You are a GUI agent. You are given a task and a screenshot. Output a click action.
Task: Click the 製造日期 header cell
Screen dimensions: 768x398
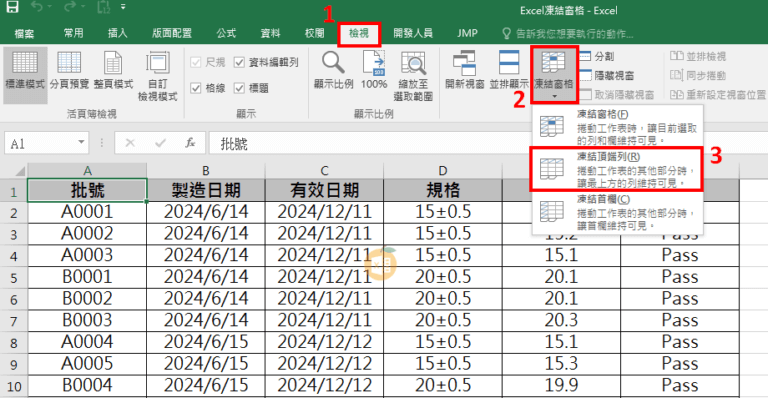click(206, 190)
